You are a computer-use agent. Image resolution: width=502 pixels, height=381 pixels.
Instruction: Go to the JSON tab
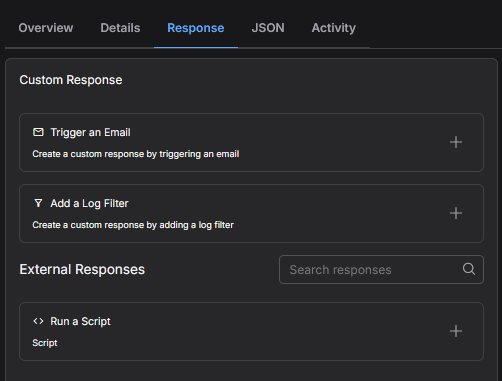(x=268, y=28)
